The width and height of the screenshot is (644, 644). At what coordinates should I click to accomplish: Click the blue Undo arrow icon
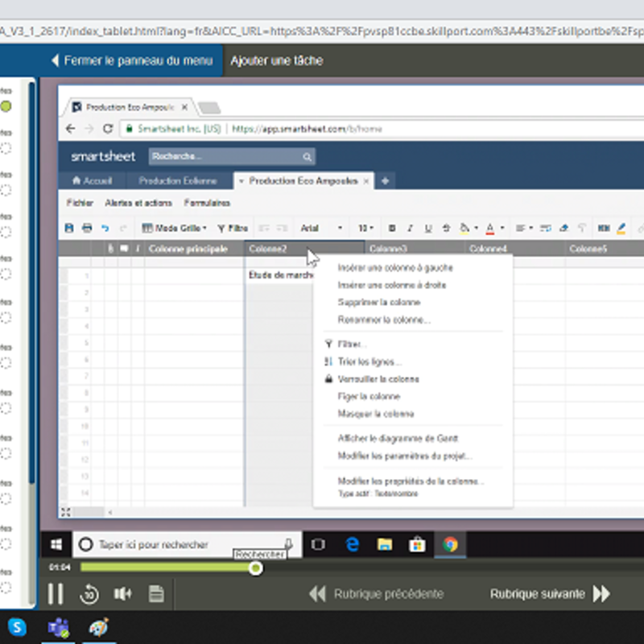[105, 228]
